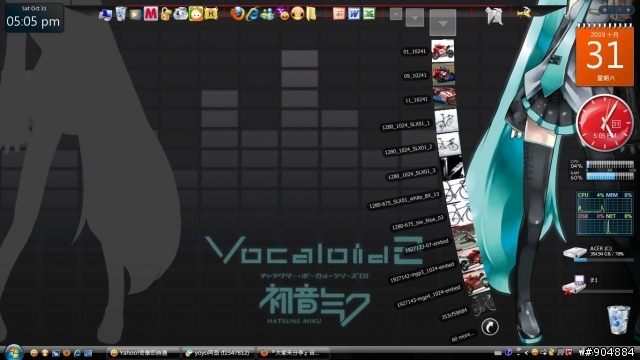Click the CPU usage bar meter
The width and height of the screenshot is (640, 360).
610,164
